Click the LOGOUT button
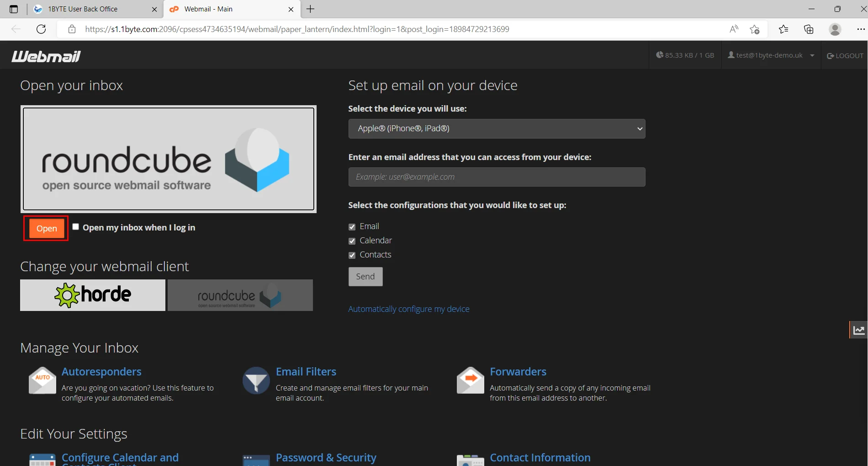The height and width of the screenshot is (466, 868). [x=845, y=55]
